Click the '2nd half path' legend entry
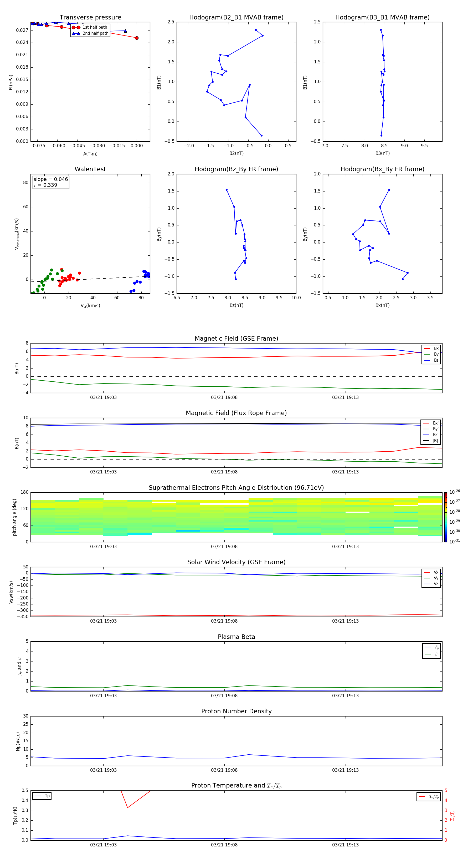The image size is (473, 868). 90,33
